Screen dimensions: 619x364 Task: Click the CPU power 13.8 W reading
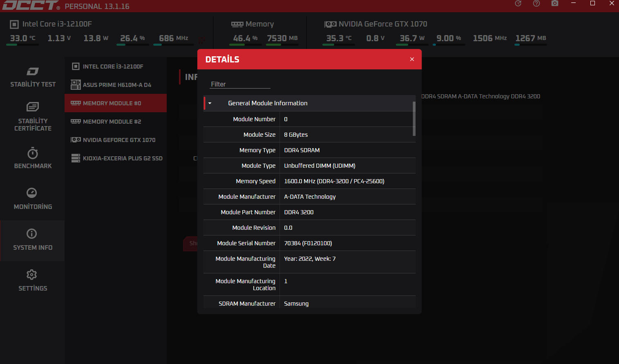coord(96,38)
